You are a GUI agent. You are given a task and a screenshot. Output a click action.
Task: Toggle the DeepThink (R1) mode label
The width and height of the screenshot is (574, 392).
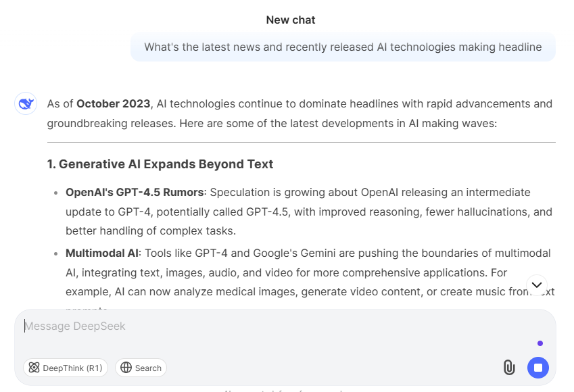click(72, 368)
